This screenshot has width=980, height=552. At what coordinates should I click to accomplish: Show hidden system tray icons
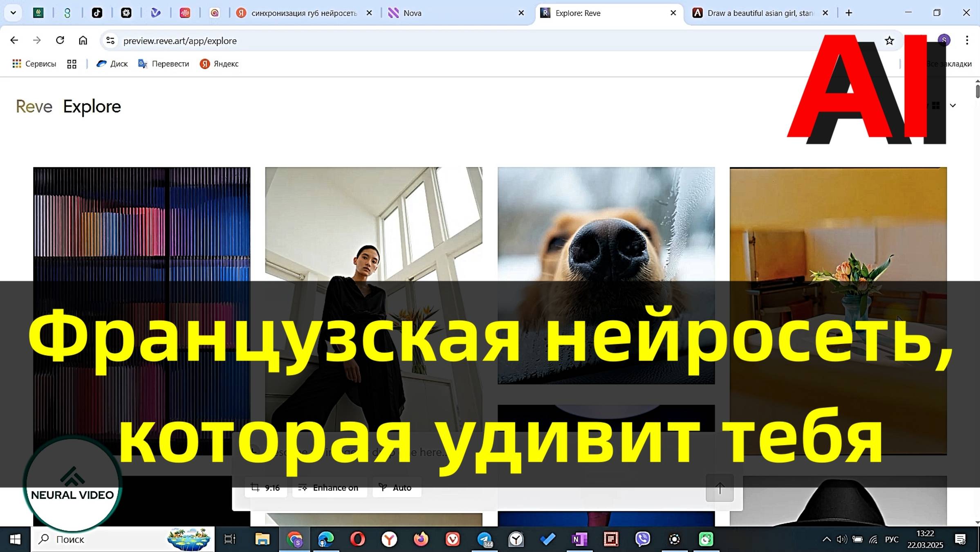pos(826,539)
